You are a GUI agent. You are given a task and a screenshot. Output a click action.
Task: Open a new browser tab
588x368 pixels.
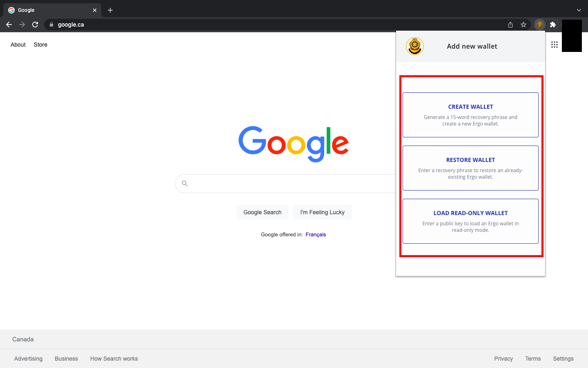tap(110, 10)
